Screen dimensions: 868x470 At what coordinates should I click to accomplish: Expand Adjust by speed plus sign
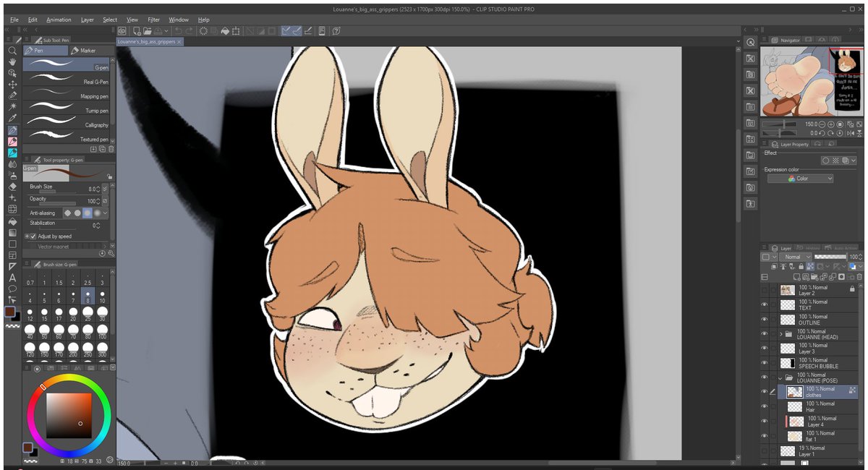click(x=27, y=236)
